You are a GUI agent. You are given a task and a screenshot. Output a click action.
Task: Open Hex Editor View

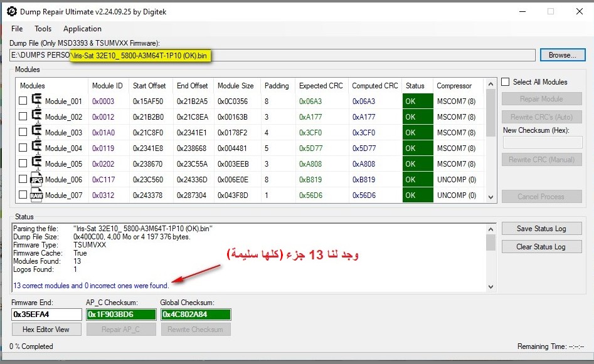[x=46, y=329]
